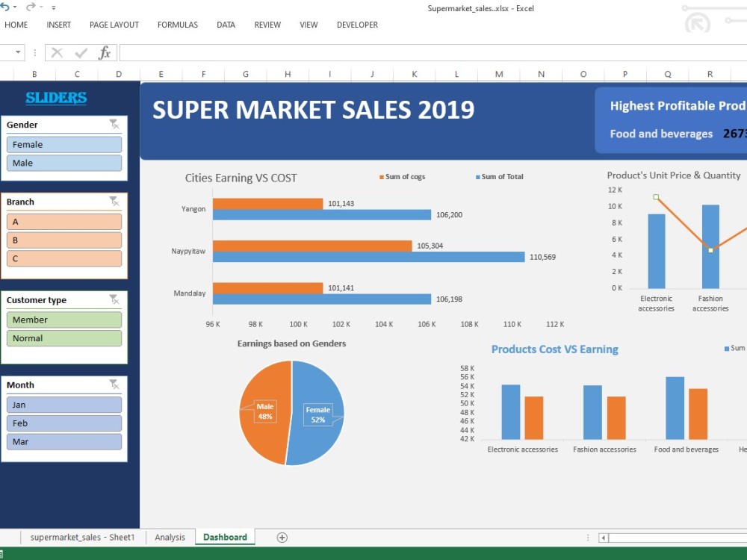Image resolution: width=747 pixels, height=560 pixels.
Task: Click the Undo icon on Quick Access Toolbar
Action: [x=6, y=6]
